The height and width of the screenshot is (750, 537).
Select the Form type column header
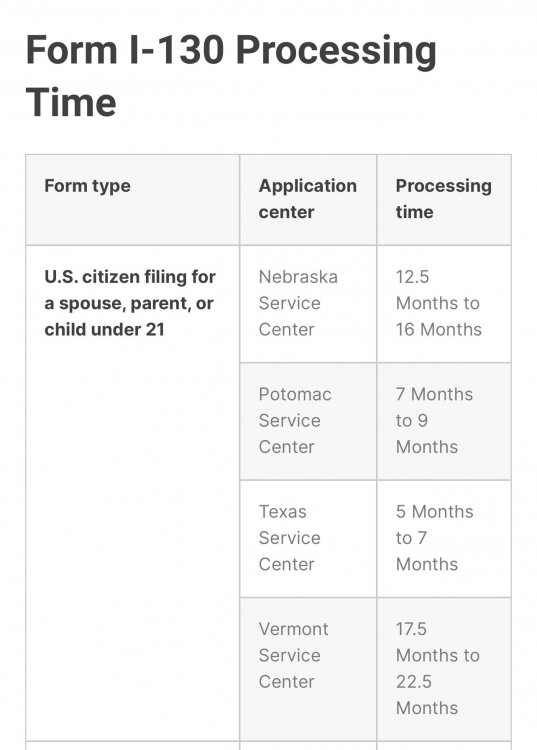tap(132, 199)
